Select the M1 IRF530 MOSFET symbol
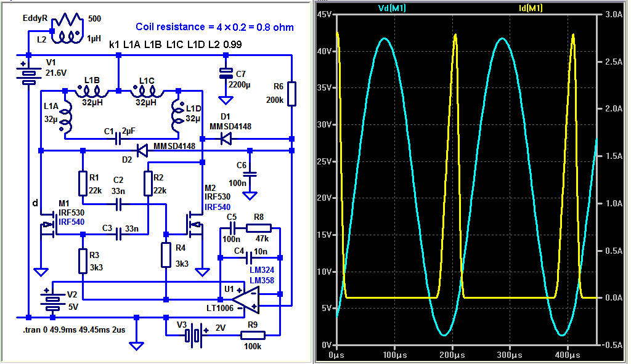 48,224
